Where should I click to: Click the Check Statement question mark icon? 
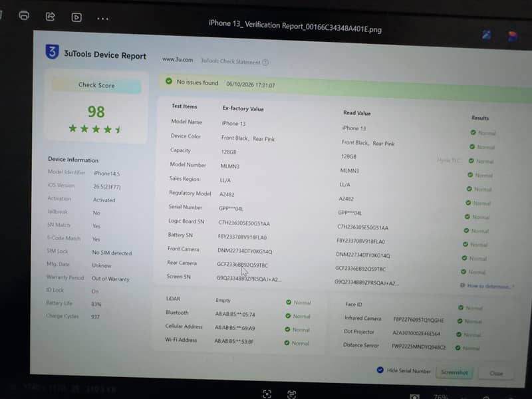(265, 62)
